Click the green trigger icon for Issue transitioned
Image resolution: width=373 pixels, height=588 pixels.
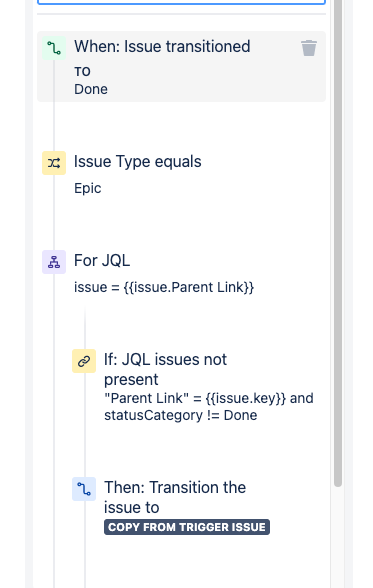(x=54, y=48)
